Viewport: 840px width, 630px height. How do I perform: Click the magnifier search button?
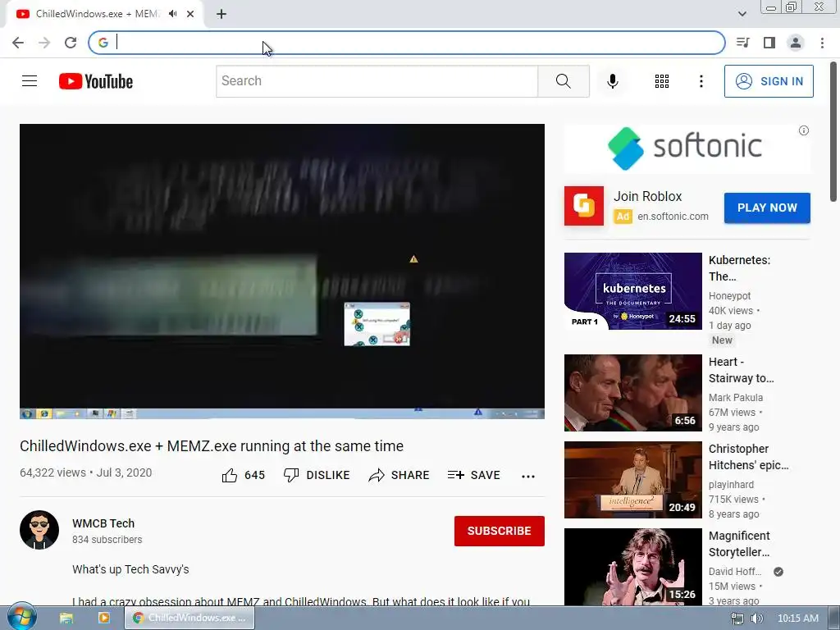click(563, 81)
